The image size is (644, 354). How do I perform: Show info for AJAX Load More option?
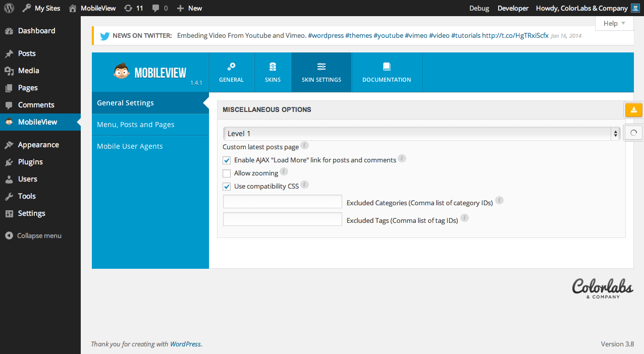(402, 158)
